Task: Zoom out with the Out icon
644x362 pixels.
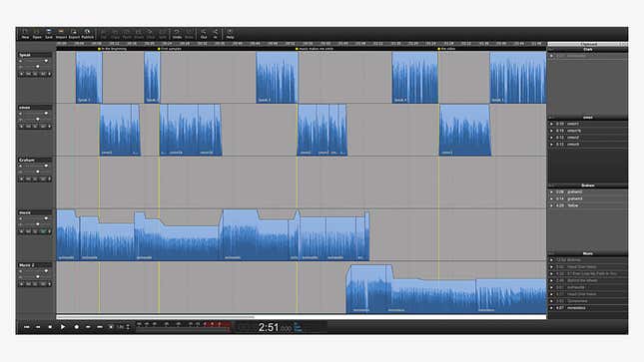Action: [204, 34]
